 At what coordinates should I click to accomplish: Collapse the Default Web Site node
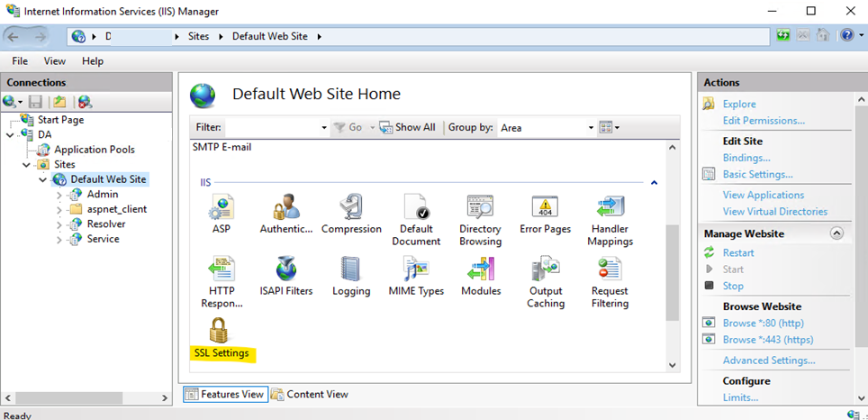[43, 179]
